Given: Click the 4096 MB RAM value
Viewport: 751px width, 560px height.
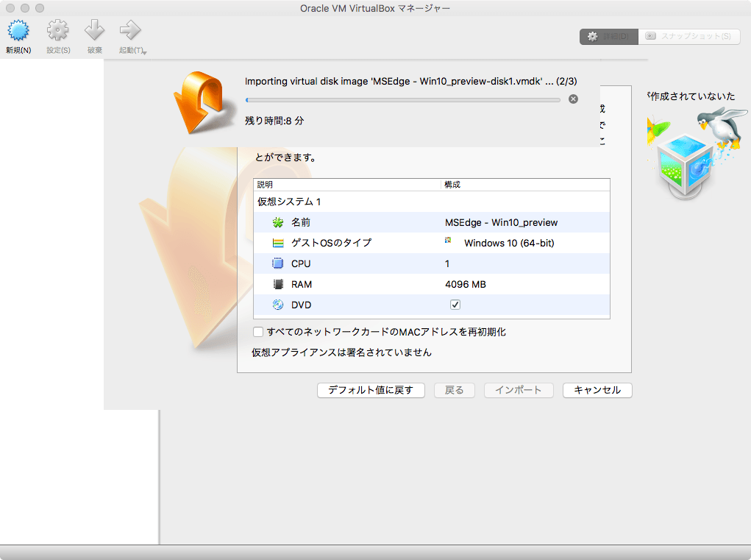Looking at the screenshot, I should (x=465, y=284).
